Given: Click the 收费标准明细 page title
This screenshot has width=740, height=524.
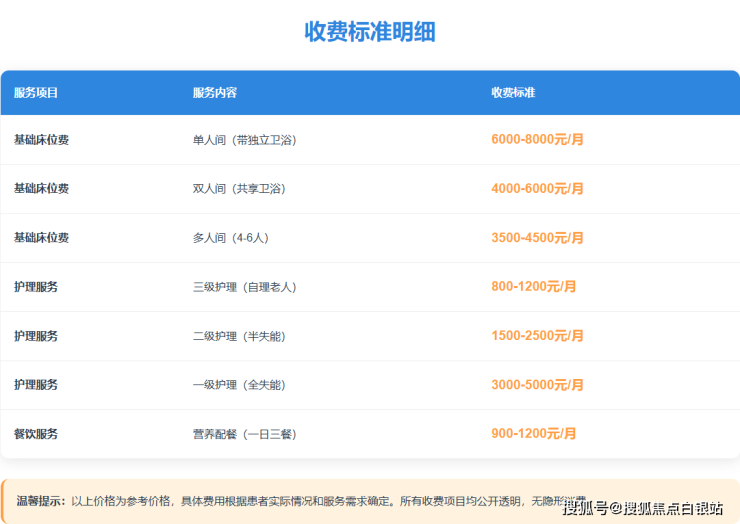Looking at the screenshot, I should click(370, 31).
